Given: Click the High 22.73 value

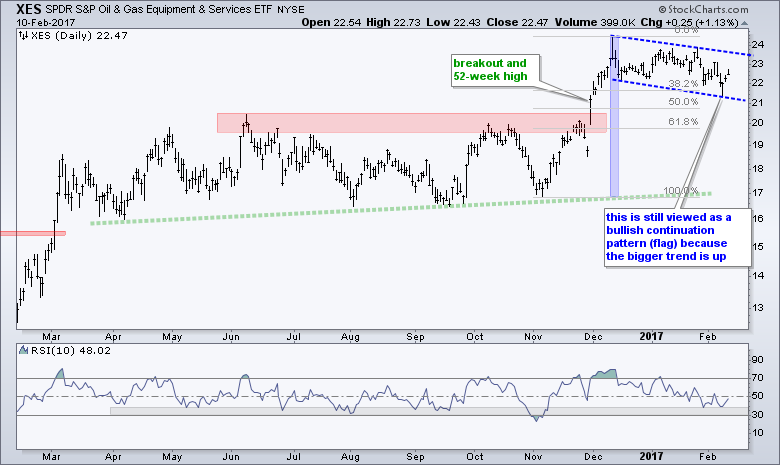Looking at the screenshot, I should [x=393, y=22].
